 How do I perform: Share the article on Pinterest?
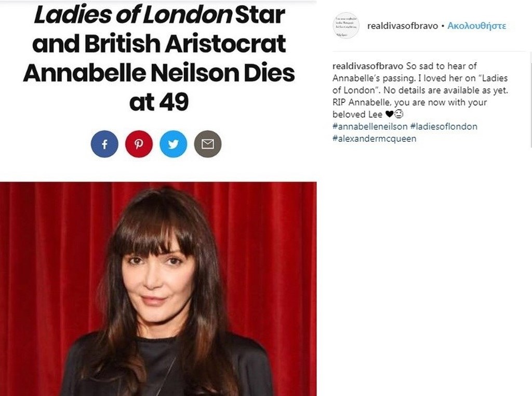coord(139,144)
